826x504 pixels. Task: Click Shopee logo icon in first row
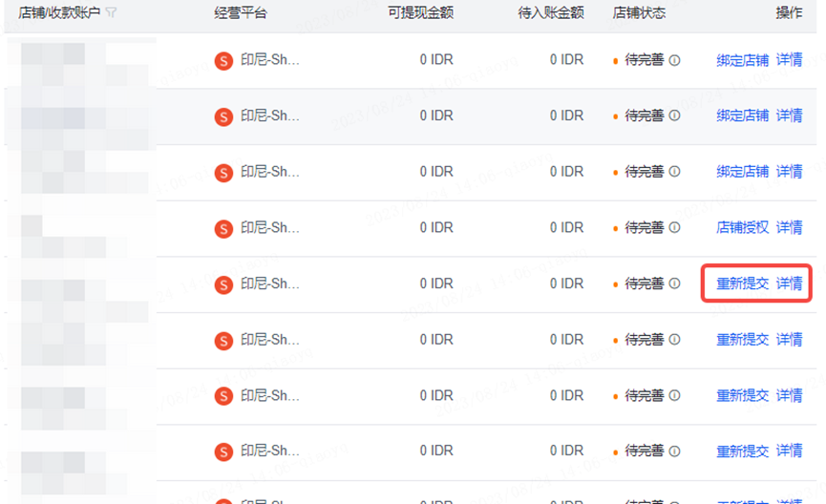[x=223, y=61]
